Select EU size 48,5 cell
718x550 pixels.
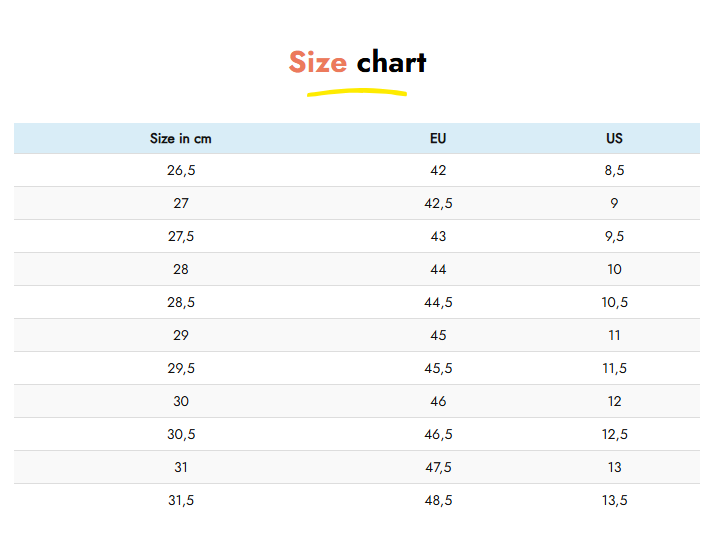[x=438, y=500]
